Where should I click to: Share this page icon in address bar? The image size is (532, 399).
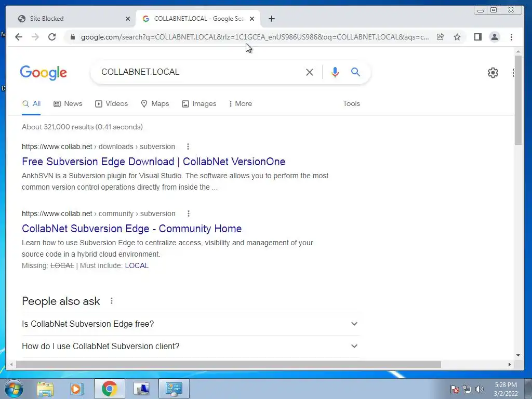(441, 37)
